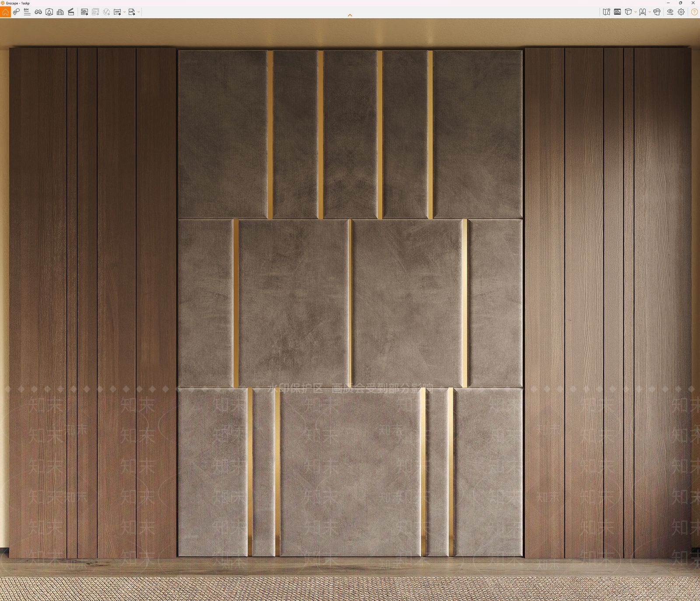Open the collaborative annotations map-pin icon
The height and width of the screenshot is (601, 700).
(x=16, y=12)
